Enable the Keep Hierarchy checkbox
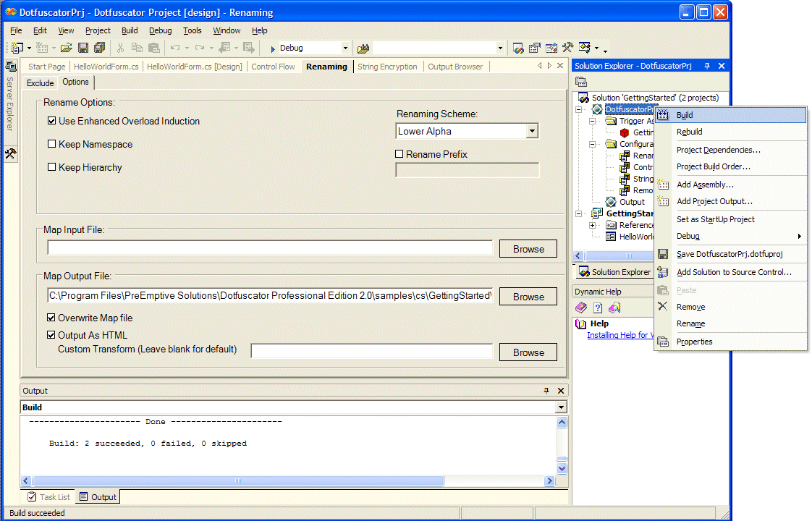 tap(52, 166)
